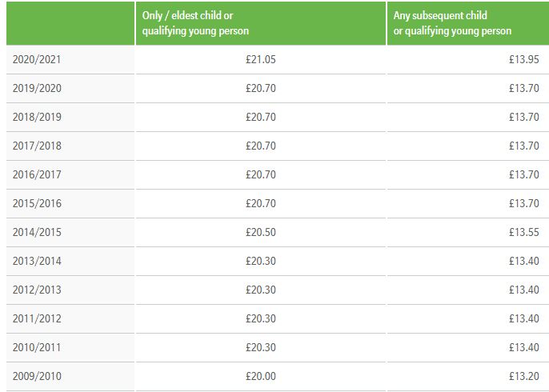Select the 2012/2013 year row label
The height and width of the screenshot is (392, 549).
click(37, 290)
